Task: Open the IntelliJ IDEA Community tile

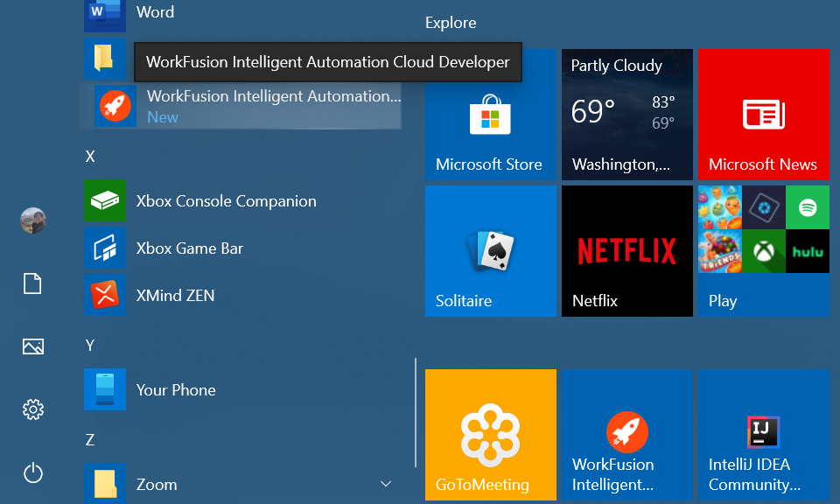Action: pyautogui.click(x=763, y=435)
